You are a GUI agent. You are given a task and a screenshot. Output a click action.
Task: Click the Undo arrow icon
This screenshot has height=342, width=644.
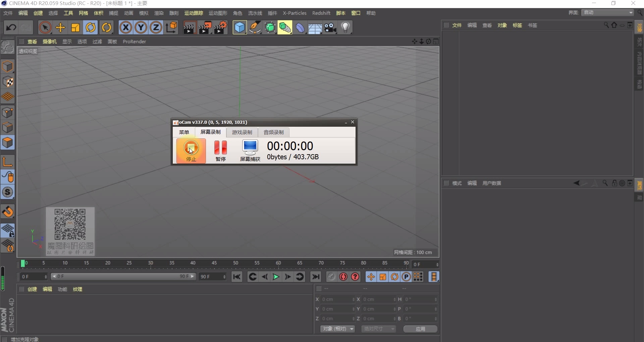tap(11, 27)
